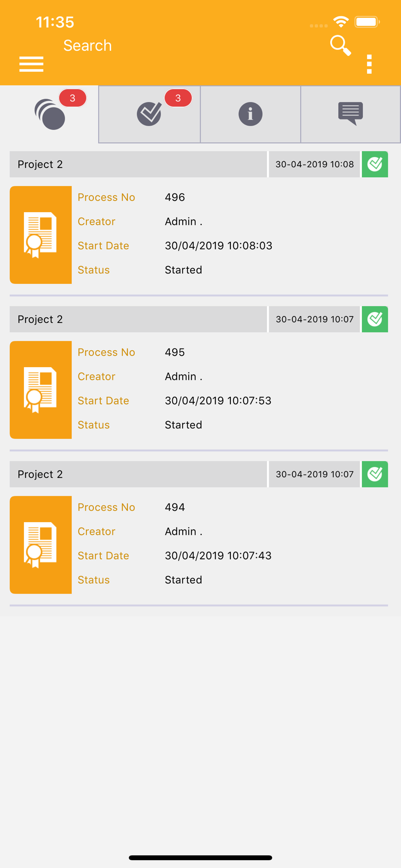Tap the Wi-Fi status icon
The width and height of the screenshot is (401, 868).
point(341,21)
